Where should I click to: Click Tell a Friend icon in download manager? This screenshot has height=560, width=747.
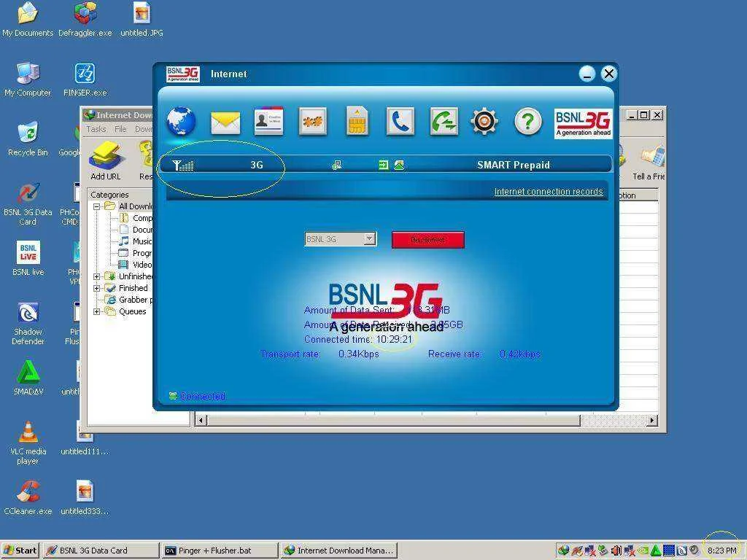[649, 163]
